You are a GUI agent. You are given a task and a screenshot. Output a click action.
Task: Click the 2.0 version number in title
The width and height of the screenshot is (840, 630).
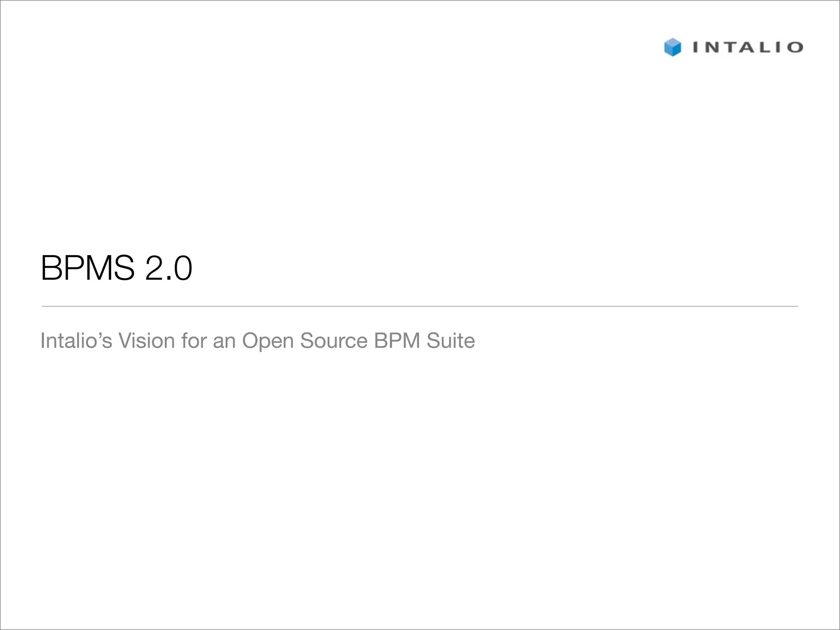coord(169,268)
